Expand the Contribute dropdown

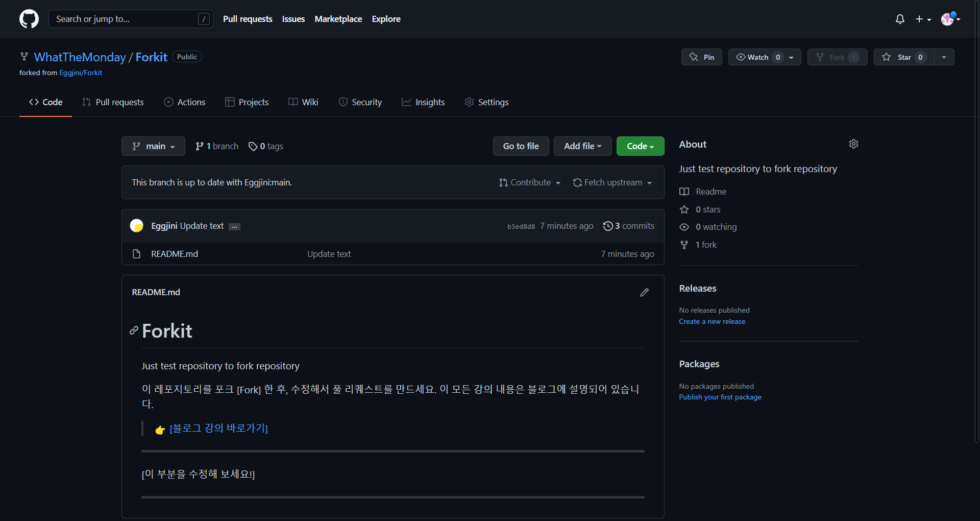530,182
